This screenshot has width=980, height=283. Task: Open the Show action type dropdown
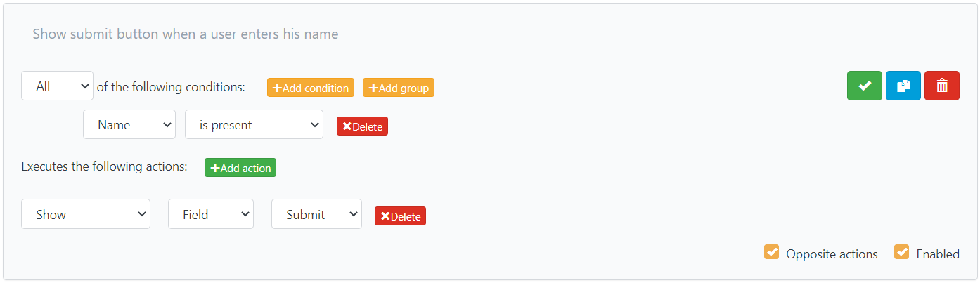click(x=86, y=214)
